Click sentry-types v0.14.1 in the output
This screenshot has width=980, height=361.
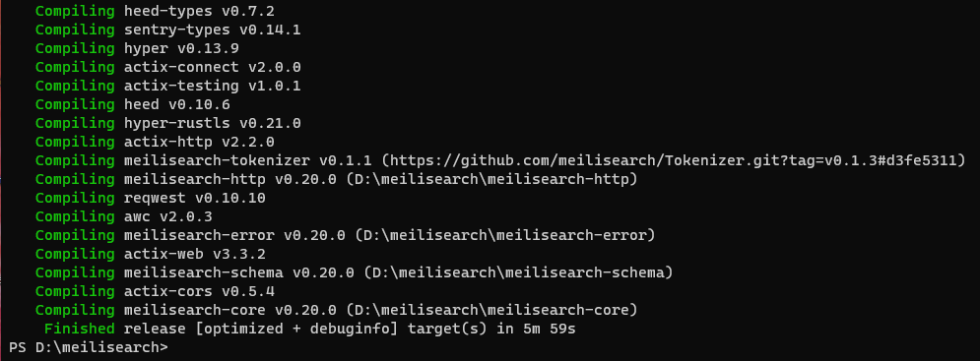coord(213,30)
